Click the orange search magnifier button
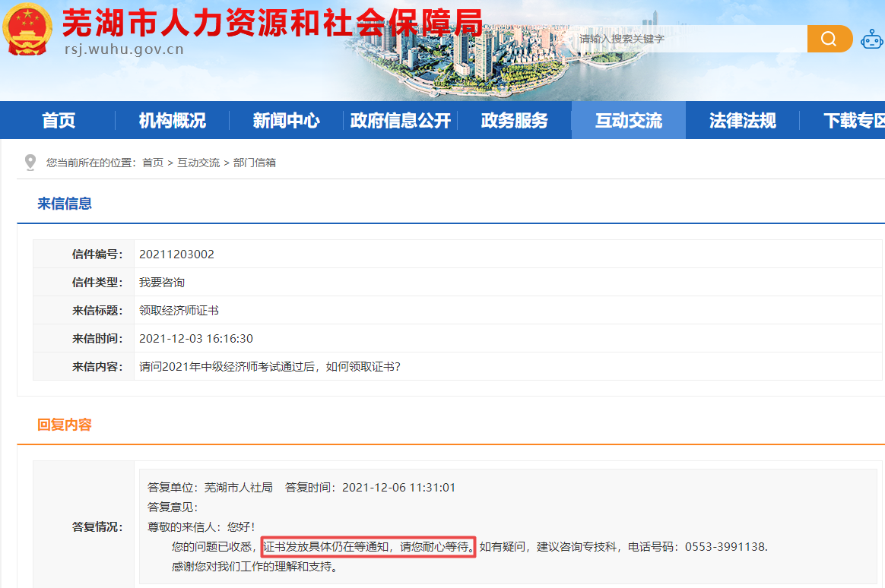The image size is (885, 588). coord(829,39)
